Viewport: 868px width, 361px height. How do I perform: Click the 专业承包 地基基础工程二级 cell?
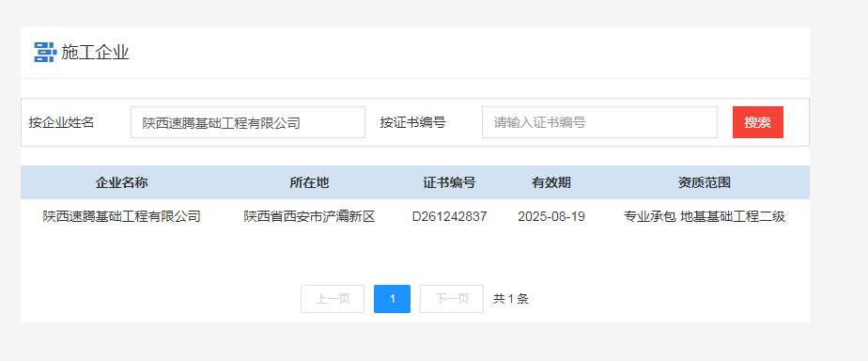click(705, 216)
